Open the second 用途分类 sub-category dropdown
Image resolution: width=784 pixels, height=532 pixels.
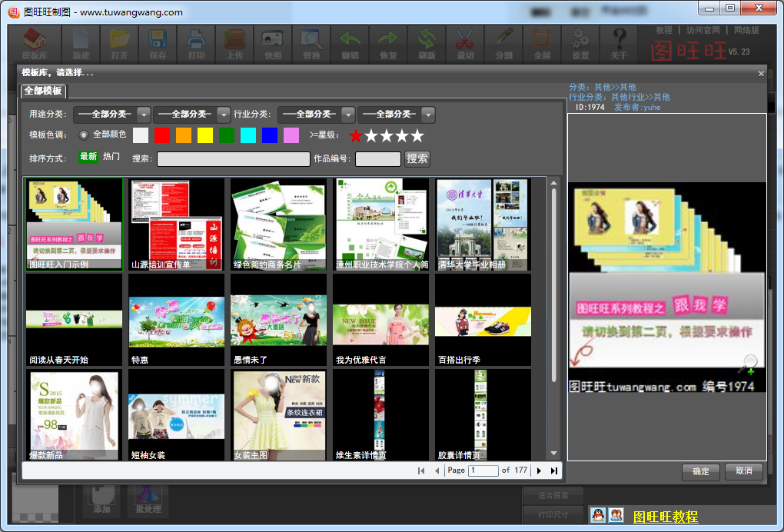point(192,115)
